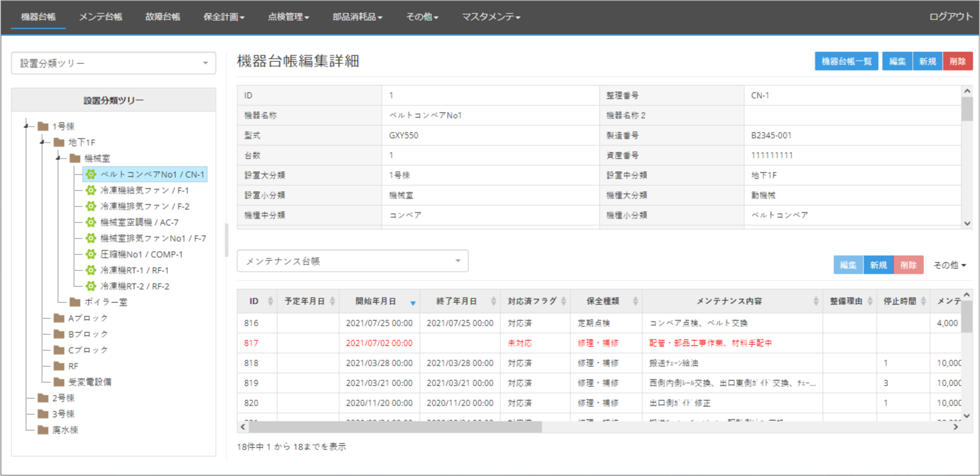Click gear icon for 冷凍機RT-2 / RF-2
Image resolution: width=980 pixels, height=476 pixels.
[x=91, y=286]
